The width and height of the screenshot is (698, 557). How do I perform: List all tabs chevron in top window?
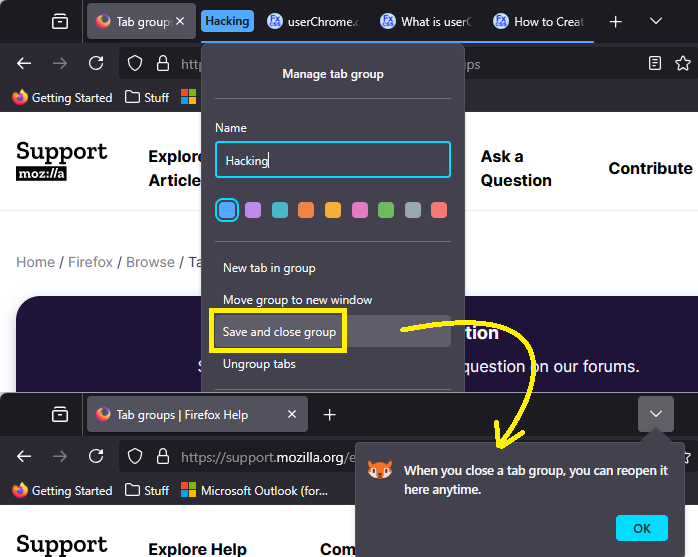click(656, 21)
